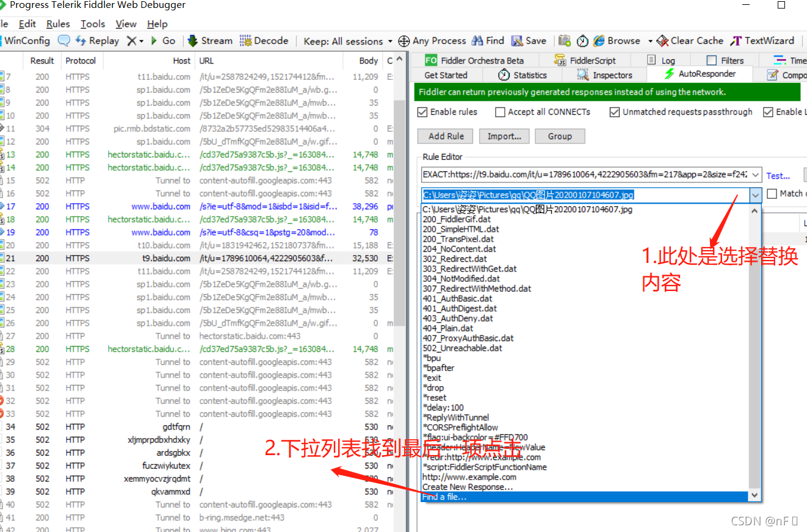This screenshot has height=532, width=807.
Task: Choose the 404_Plain.dat response option
Action: pos(585,328)
